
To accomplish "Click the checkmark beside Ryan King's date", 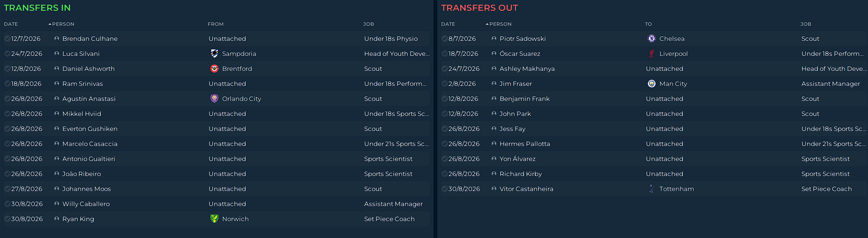I will pyautogui.click(x=7, y=219).
